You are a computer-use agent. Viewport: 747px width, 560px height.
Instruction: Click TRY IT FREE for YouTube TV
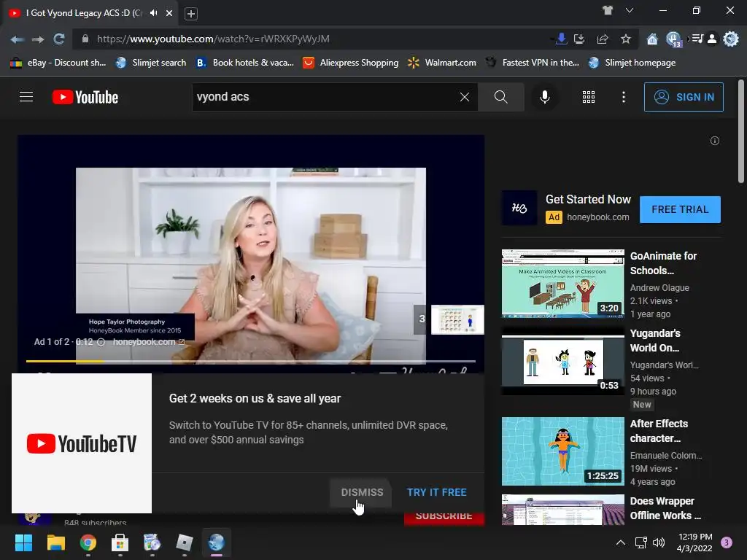(x=436, y=492)
